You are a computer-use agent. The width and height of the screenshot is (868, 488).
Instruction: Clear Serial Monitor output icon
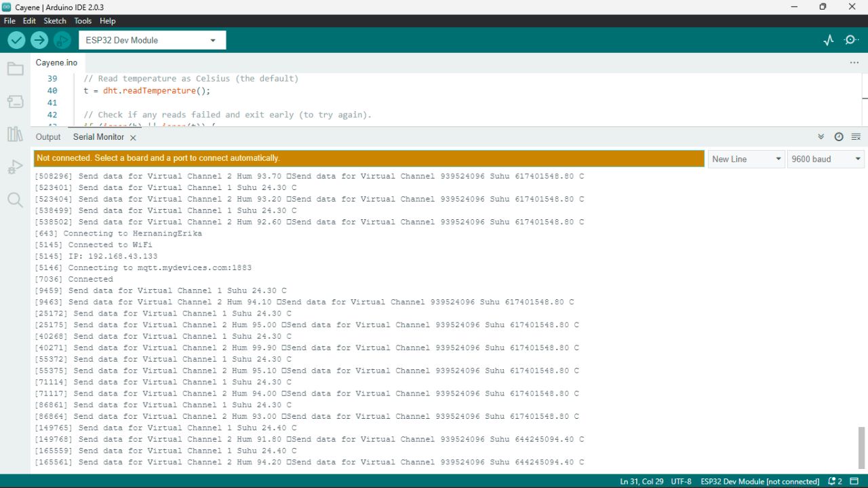856,136
